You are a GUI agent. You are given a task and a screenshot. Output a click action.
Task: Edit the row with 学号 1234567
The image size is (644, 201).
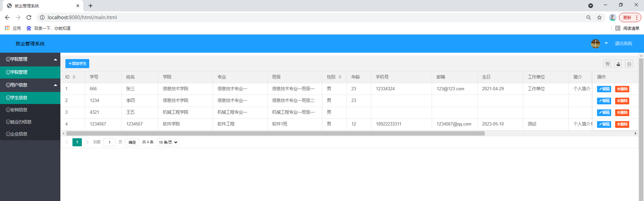[604, 124]
